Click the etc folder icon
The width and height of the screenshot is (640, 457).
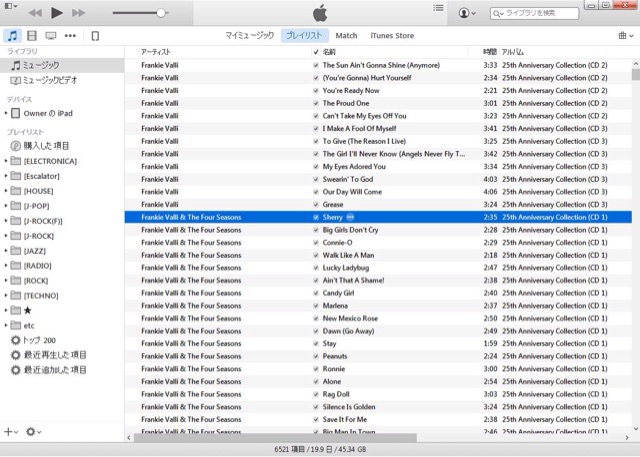(16, 325)
